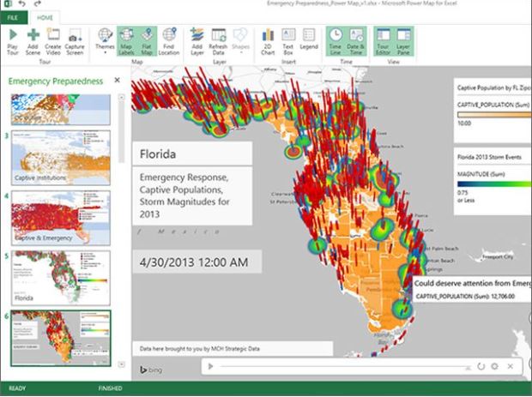Open Find Location tool
Image resolution: width=532 pixels, height=397 pixels.
point(169,41)
